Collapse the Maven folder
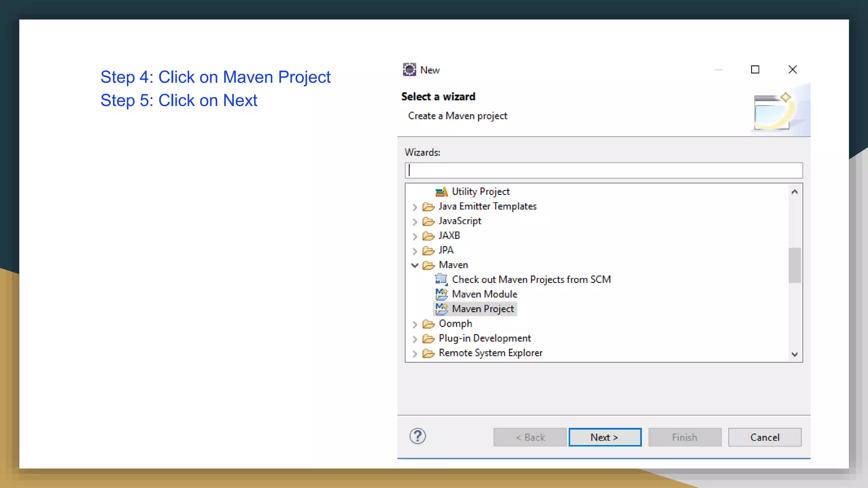Image resolution: width=868 pixels, height=488 pixels. coord(415,265)
